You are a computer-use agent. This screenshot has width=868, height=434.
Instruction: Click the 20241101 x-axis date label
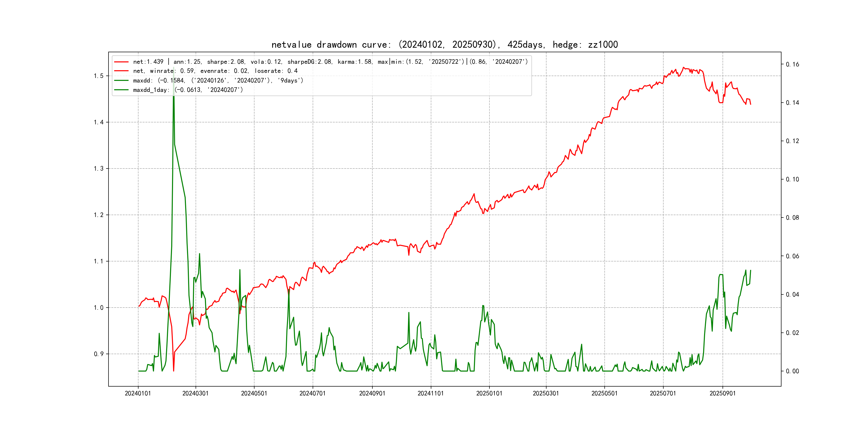(x=431, y=393)
